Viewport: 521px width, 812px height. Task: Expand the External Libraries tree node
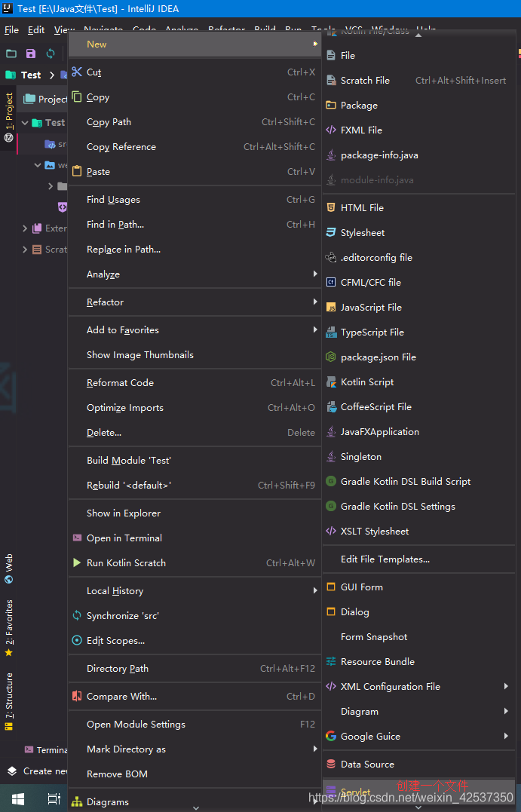(25, 228)
